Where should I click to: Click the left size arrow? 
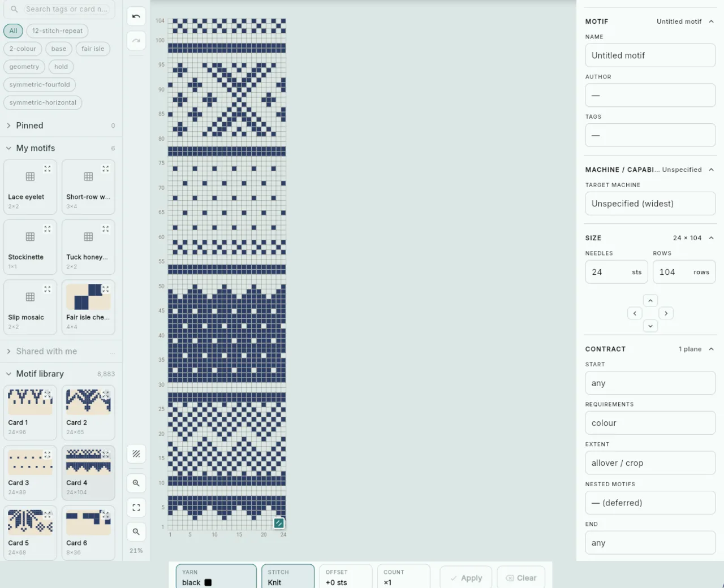point(635,313)
